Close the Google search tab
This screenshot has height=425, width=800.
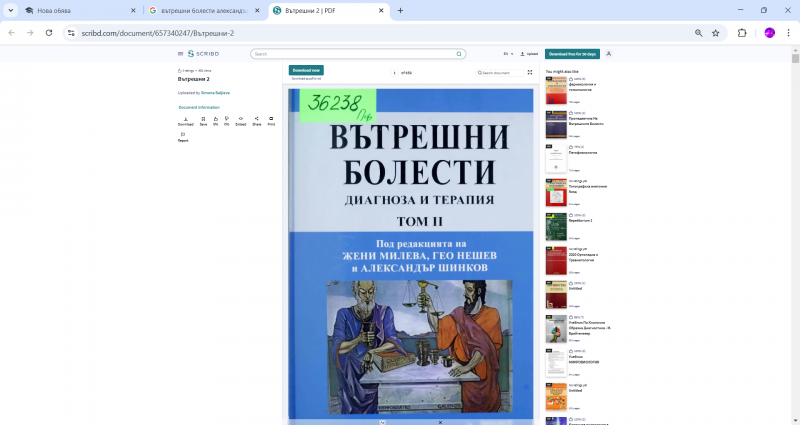tap(257, 10)
